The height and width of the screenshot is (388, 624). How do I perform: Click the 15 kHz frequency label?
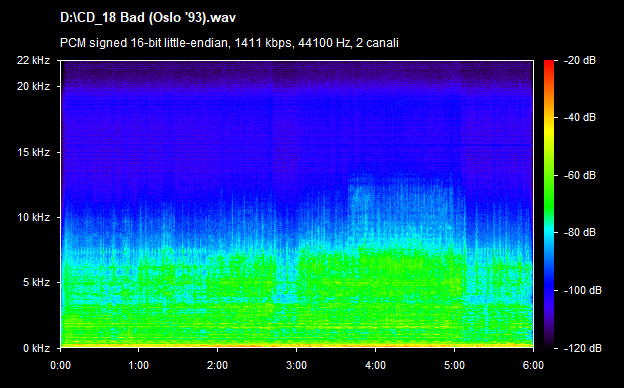[33, 152]
